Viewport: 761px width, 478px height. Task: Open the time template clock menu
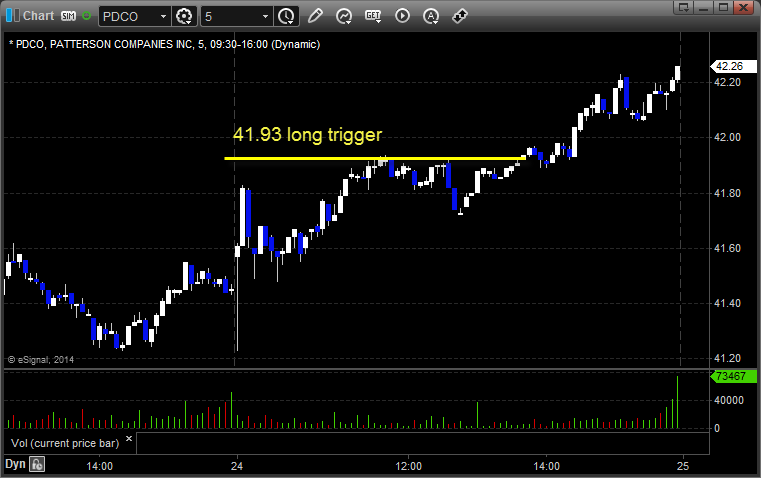[x=286, y=16]
